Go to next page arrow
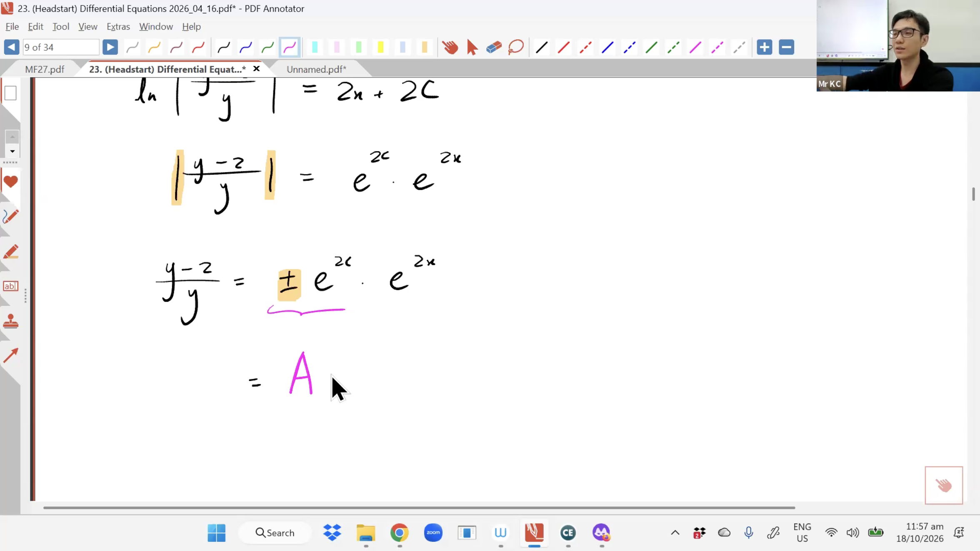The width and height of the screenshot is (980, 551). [110, 47]
